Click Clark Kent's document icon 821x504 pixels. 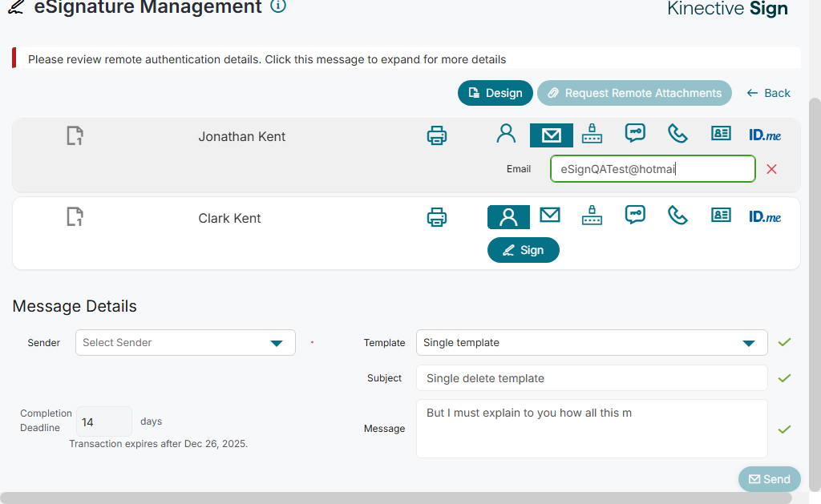point(75,216)
